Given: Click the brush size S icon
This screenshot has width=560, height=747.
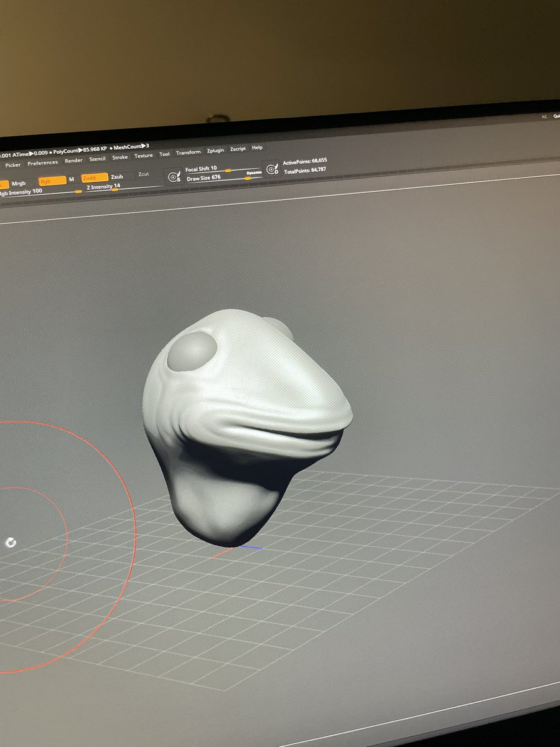Looking at the screenshot, I should tap(174, 177).
